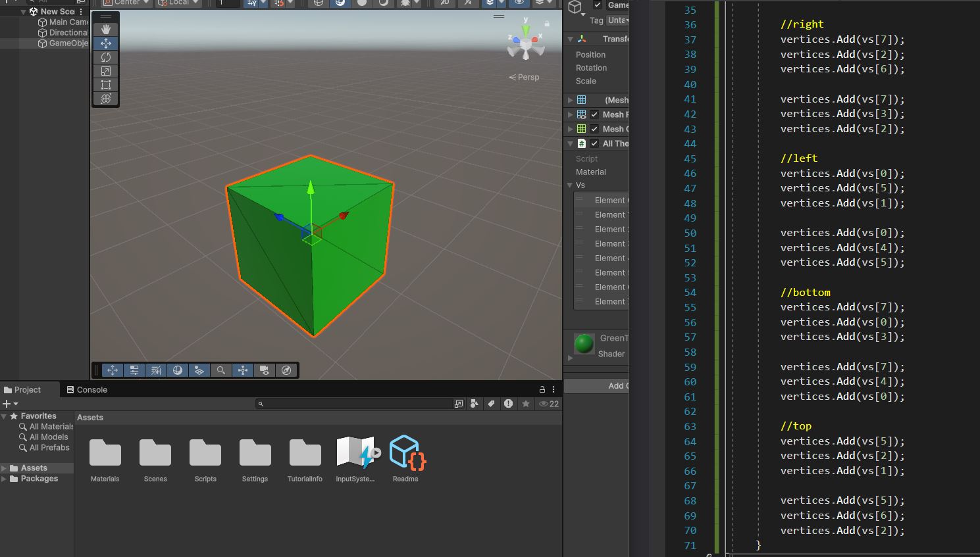
Task: Select All Materials favorite search
Action: [x=46, y=426]
